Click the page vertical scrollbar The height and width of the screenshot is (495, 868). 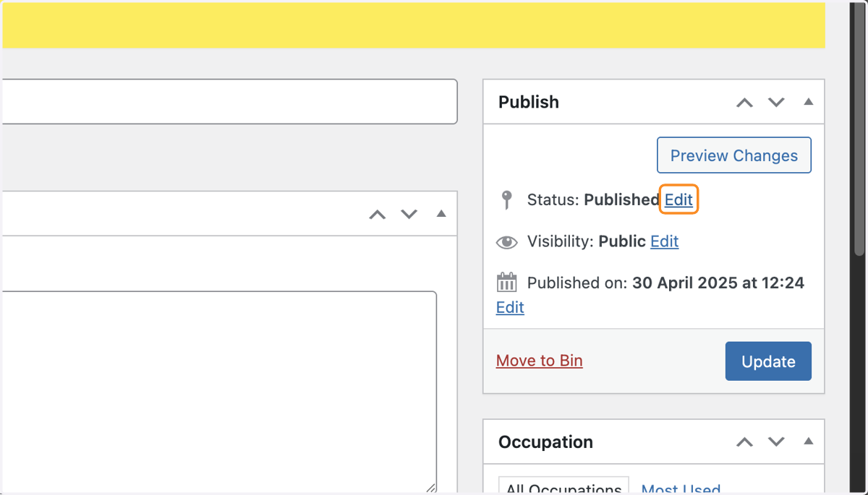click(859, 130)
